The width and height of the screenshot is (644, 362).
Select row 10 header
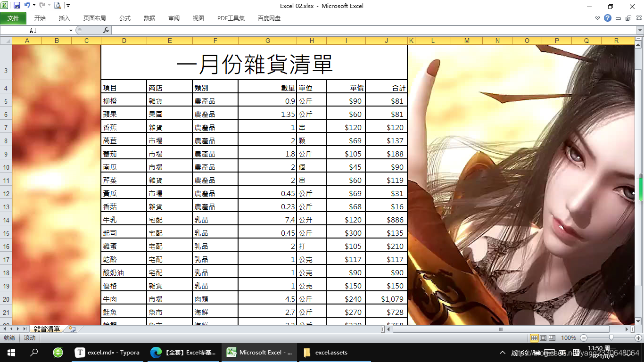coord(6,167)
